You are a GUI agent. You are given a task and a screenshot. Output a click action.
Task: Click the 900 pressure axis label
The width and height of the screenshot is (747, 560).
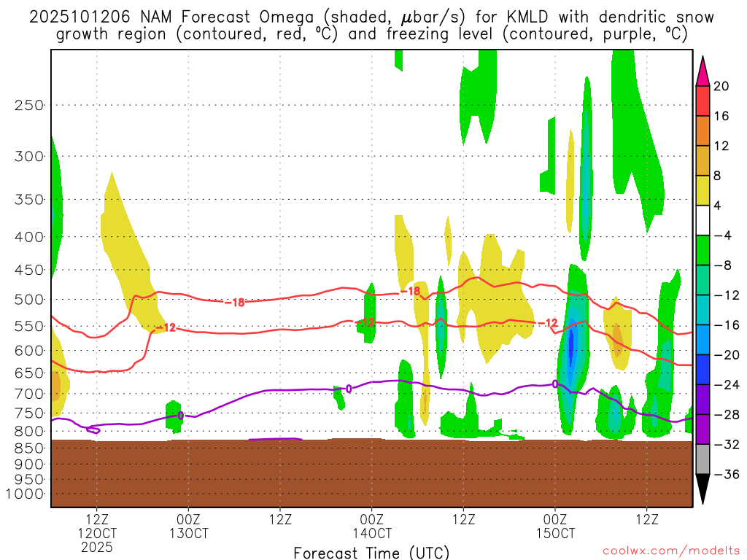coord(29,464)
